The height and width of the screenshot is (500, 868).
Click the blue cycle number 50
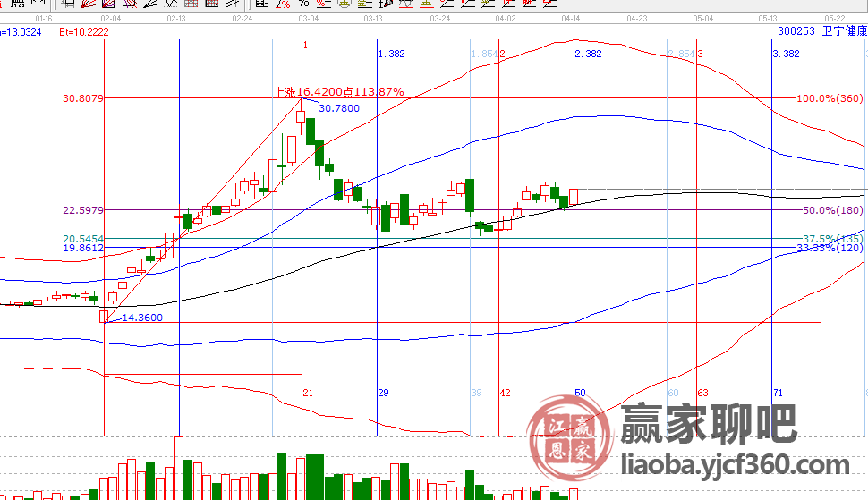[x=580, y=393]
